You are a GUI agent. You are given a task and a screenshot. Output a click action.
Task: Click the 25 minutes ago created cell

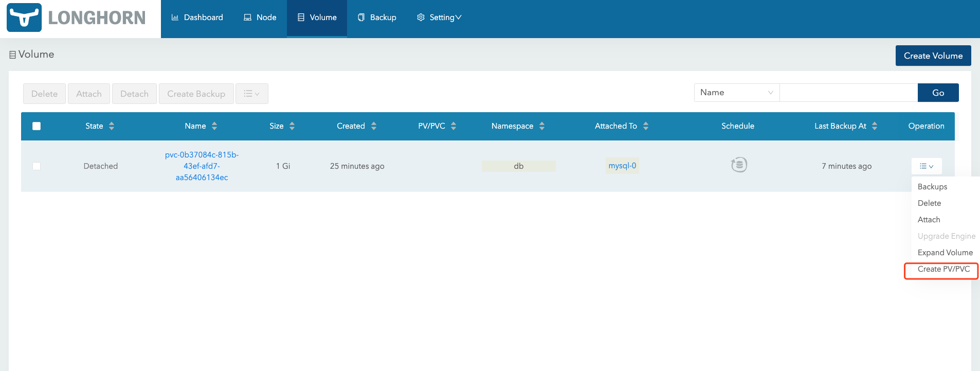[x=357, y=166]
